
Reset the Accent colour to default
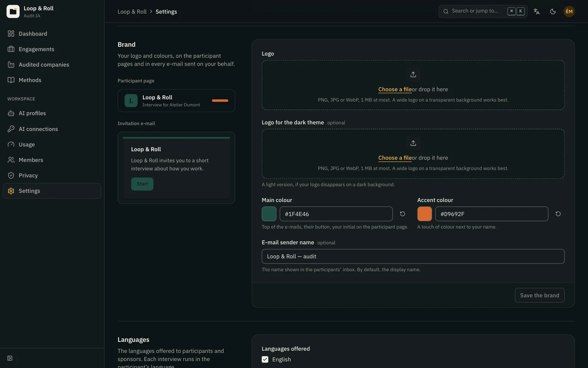click(558, 214)
